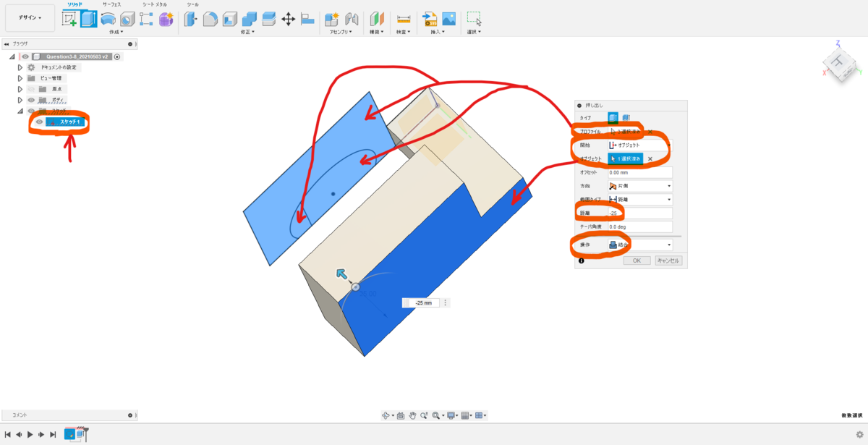This screenshot has height=445, width=868.
Task: Expand the ドキュメントの設定 node
Action: 20,67
